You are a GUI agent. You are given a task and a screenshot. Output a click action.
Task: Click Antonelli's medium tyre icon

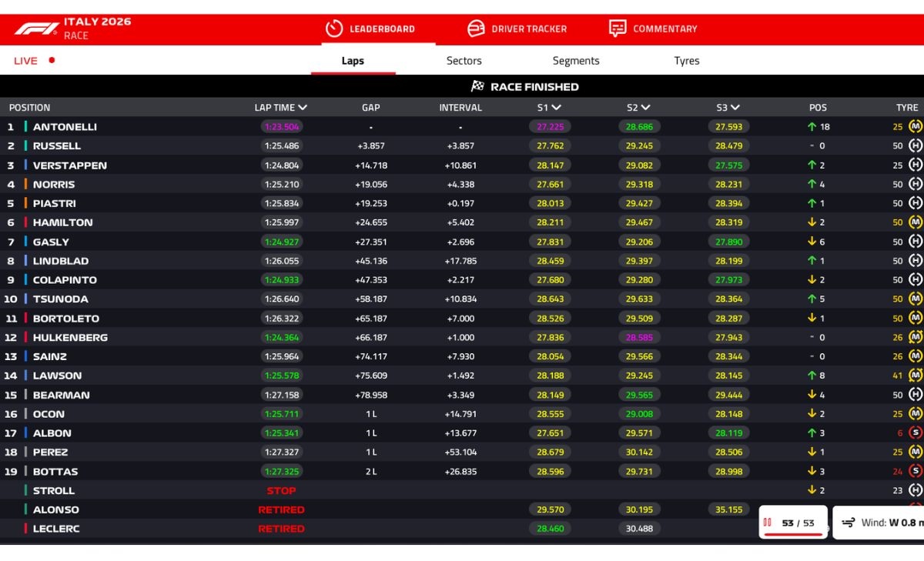[x=916, y=126]
